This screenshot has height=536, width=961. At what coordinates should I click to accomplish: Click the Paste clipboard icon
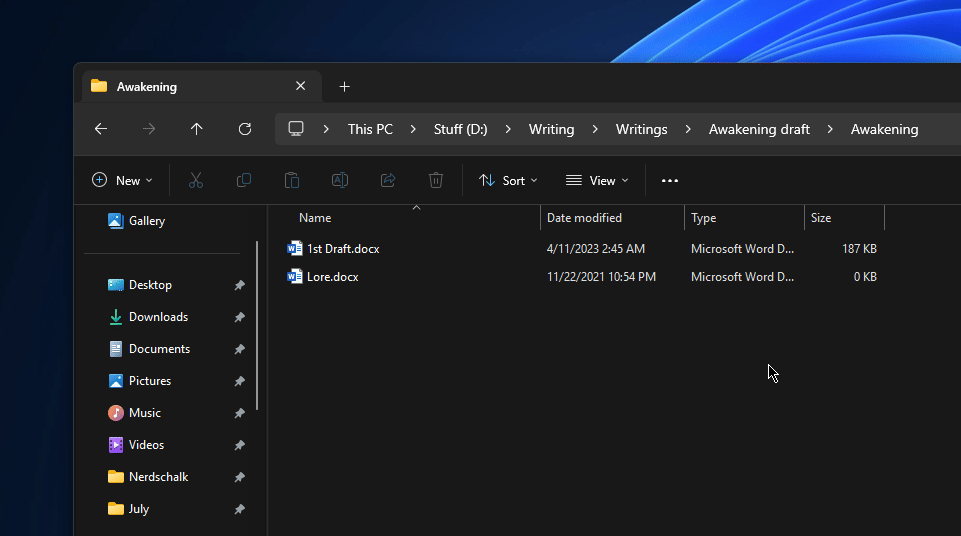coord(292,180)
